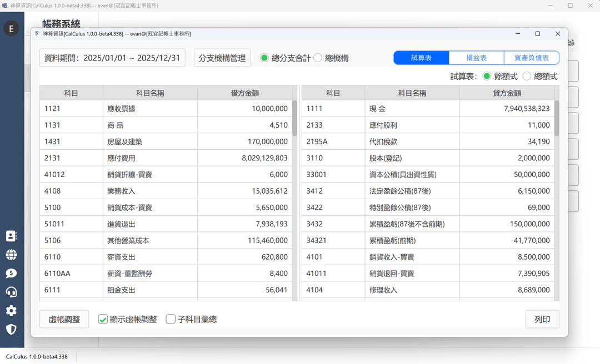Viewport: 600px width, 364px height.
Task: Open the 虛帳調整 adjustment button
Action: pos(64,319)
